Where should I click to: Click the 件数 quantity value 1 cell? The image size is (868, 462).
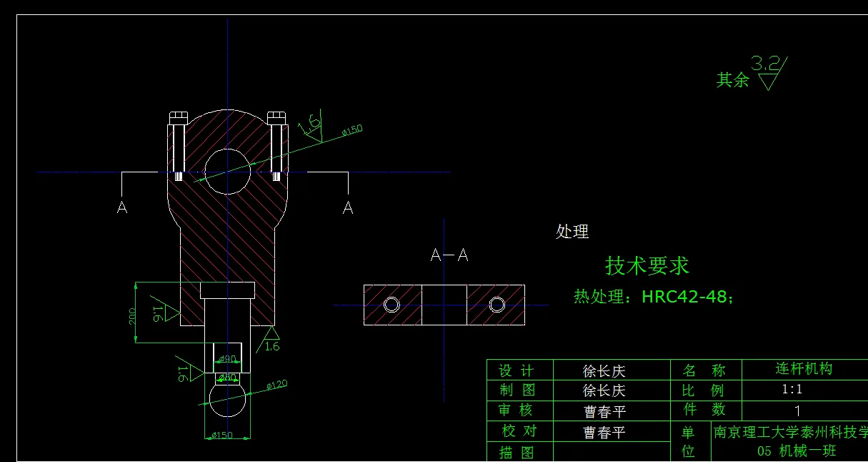[x=799, y=411]
